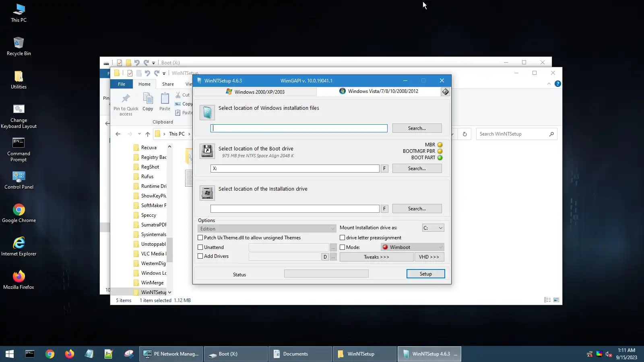Select the Speccy folder in navigation tree
Screen dimensions: 644x362
(x=149, y=215)
